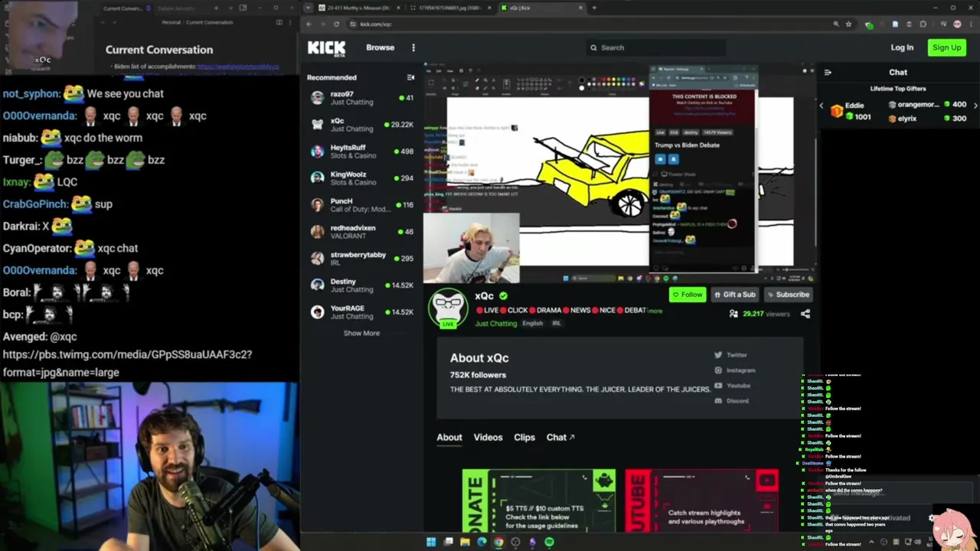Click the Kick logo to go home
Image resolution: width=980 pixels, height=551 pixels.
pyautogui.click(x=326, y=48)
